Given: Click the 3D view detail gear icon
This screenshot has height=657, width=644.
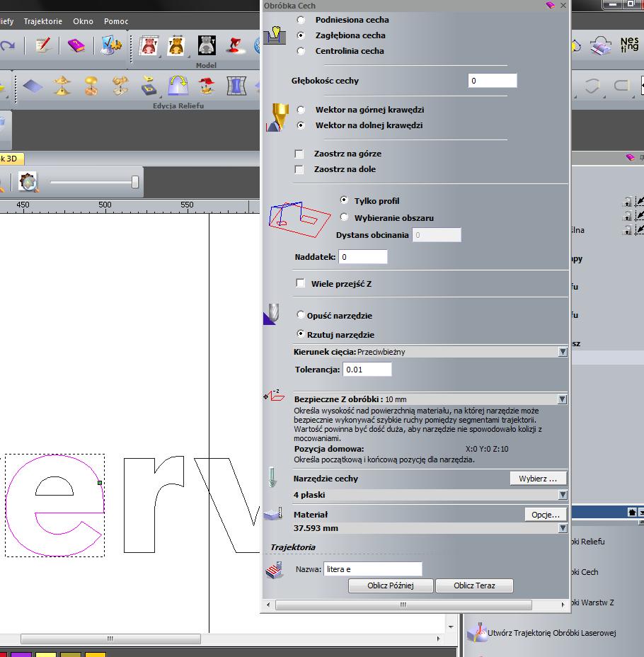Looking at the screenshot, I should pyautogui.click(x=28, y=182).
